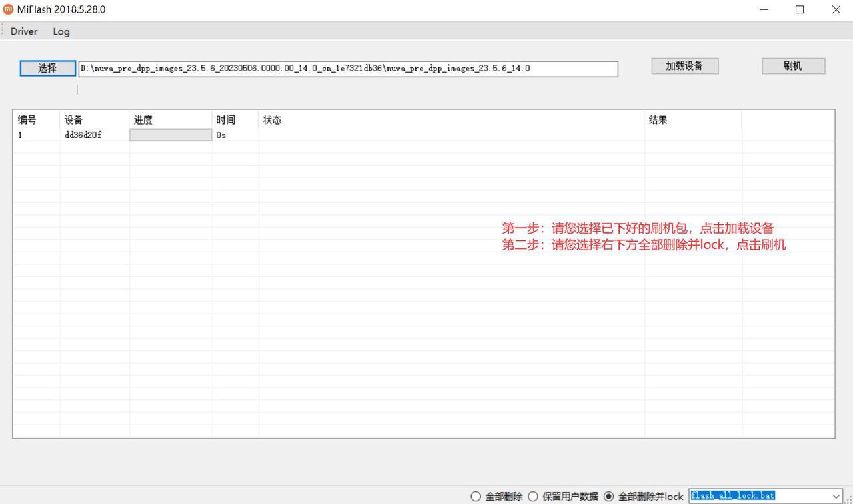853x504 pixels.
Task: Open the Log menu
Action: (61, 31)
